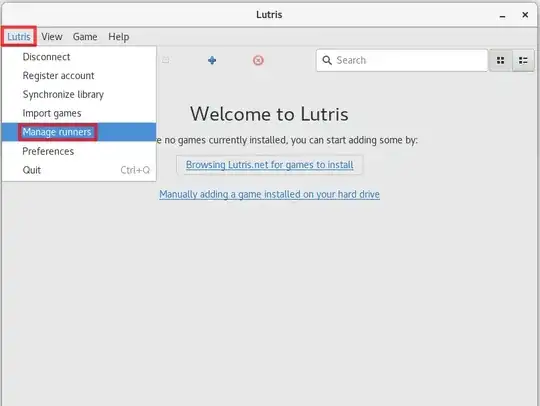
Task: Minimize the Lutris window
Action: [x=502, y=15]
